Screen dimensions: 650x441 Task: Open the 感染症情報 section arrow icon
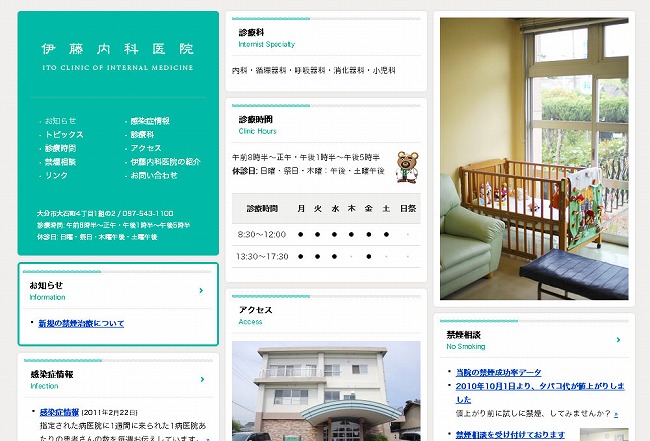click(x=202, y=379)
